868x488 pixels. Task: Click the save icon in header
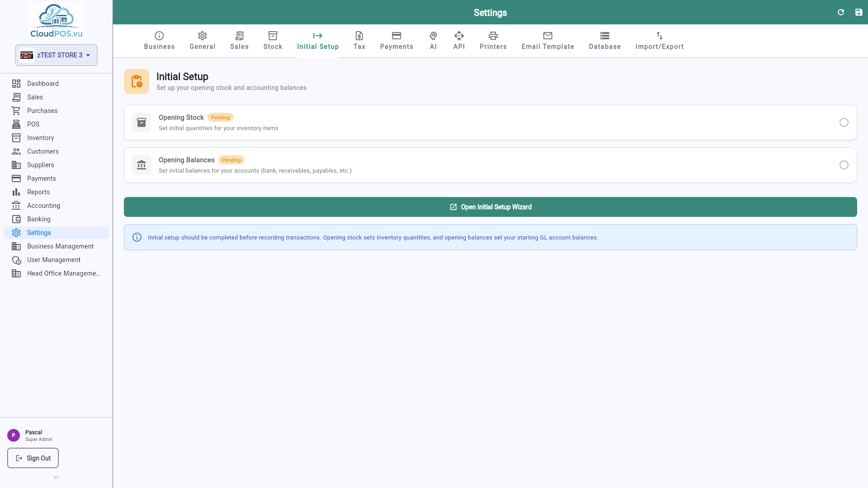click(859, 12)
